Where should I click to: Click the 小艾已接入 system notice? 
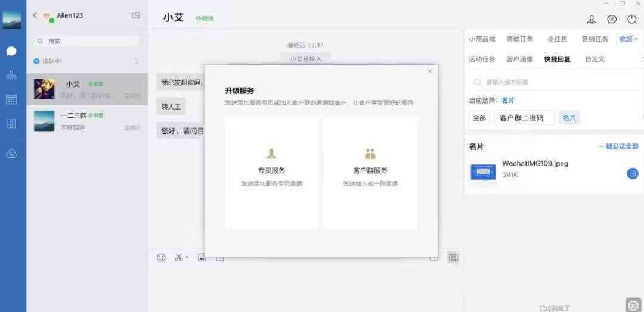[305, 58]
